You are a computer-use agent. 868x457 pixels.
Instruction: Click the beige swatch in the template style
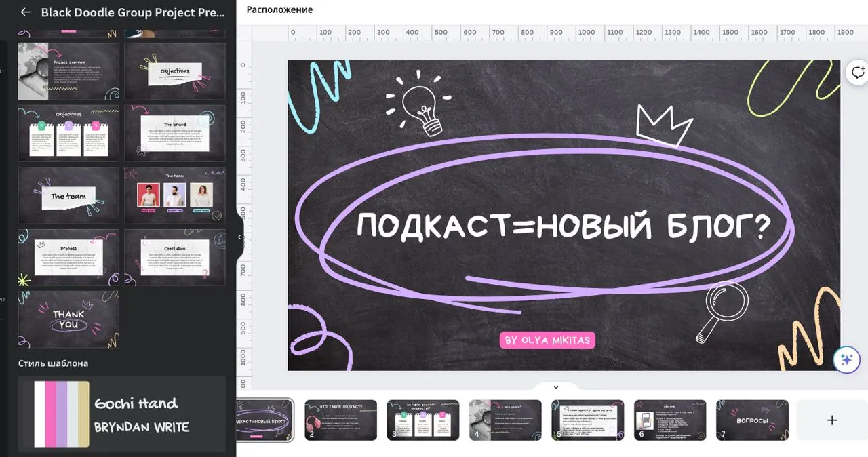coord(83,414)
